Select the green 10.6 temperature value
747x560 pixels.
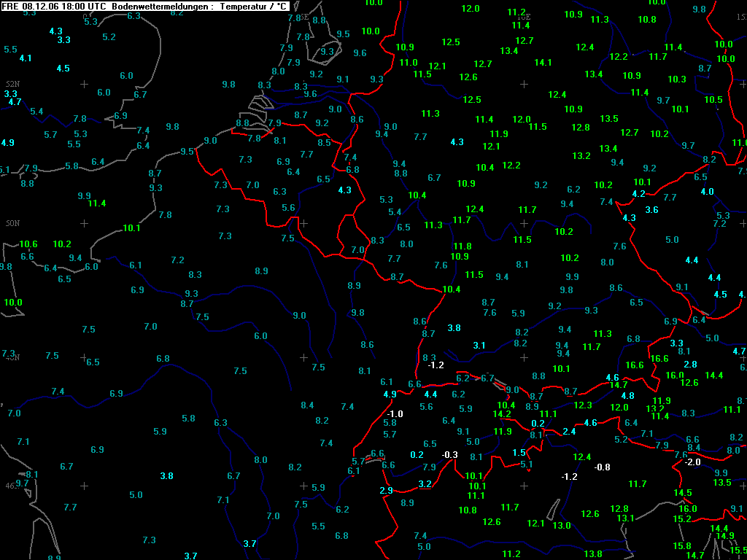[28, 244]
